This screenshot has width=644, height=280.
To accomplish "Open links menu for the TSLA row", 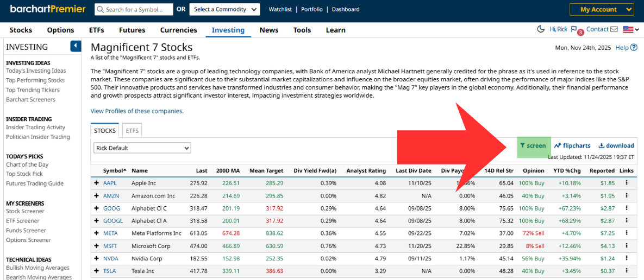I will click(x=626, y=271).
